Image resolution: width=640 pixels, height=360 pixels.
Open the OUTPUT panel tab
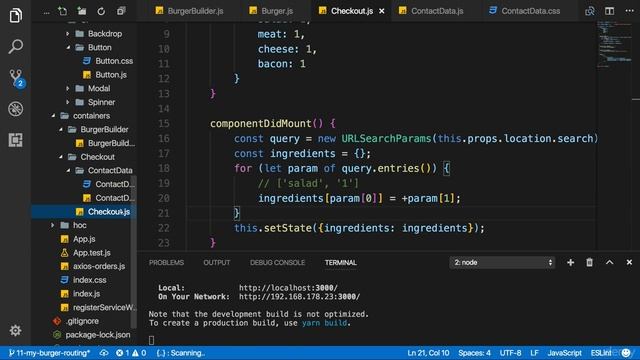pos(217,262)
